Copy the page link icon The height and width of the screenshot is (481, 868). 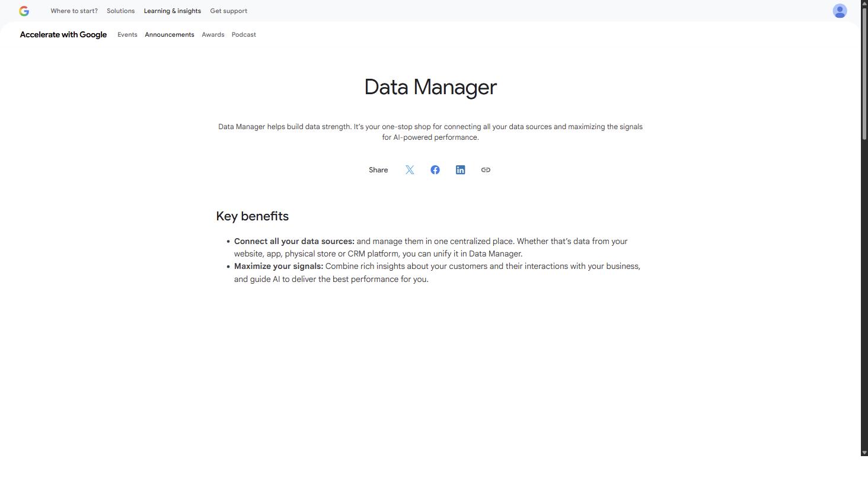pyautogui.click(x=486, y=170)
